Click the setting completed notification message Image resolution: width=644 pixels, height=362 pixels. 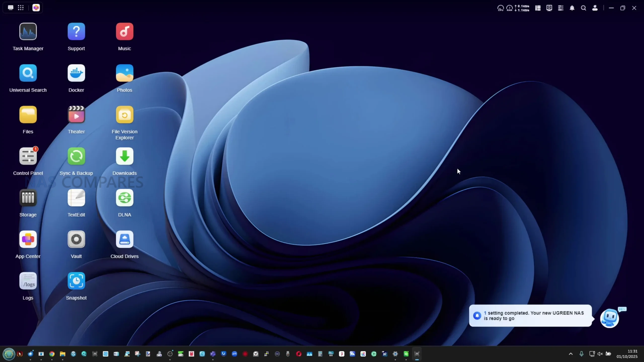coord(530,315)
